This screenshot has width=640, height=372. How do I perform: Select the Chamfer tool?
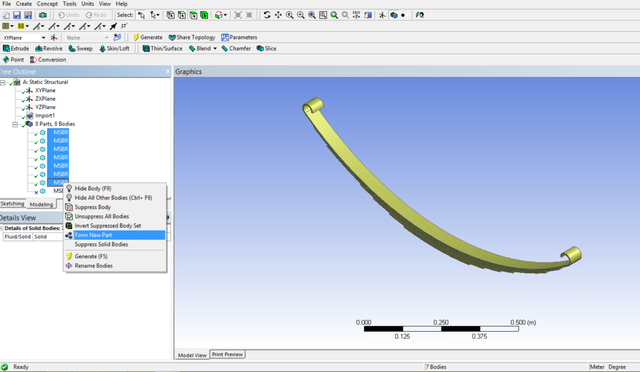[236, 48]
